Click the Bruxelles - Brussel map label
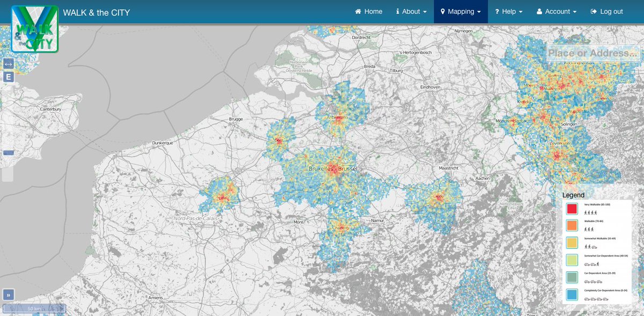The image size is (644, 316). click(333, 169)
